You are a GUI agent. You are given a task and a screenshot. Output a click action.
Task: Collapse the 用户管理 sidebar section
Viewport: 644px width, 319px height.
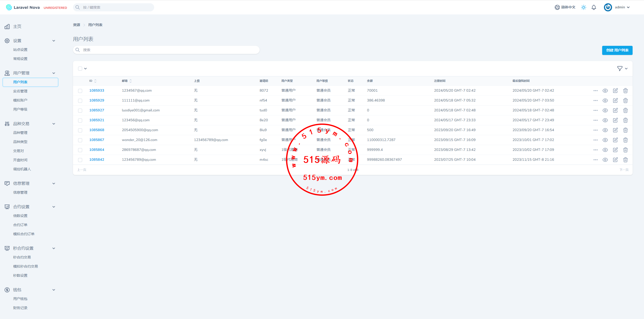click(x=54, y=73)
